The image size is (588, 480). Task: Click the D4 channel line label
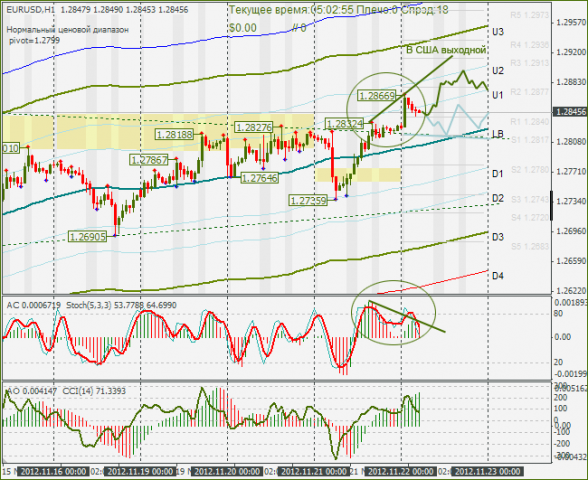click(498, 276)
